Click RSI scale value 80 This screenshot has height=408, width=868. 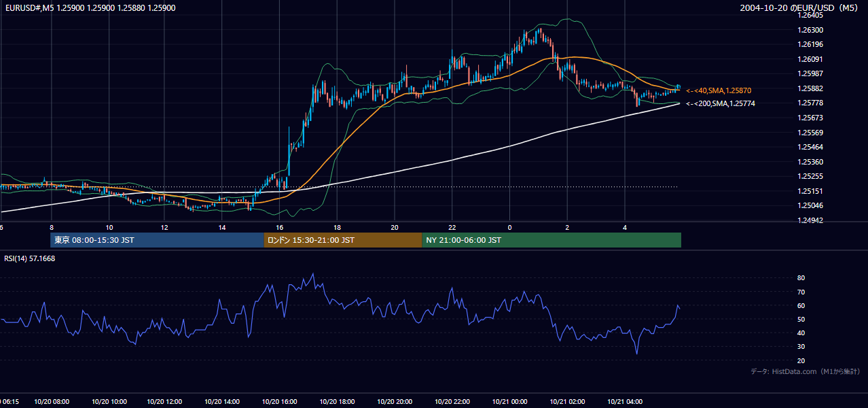[801, 278]
